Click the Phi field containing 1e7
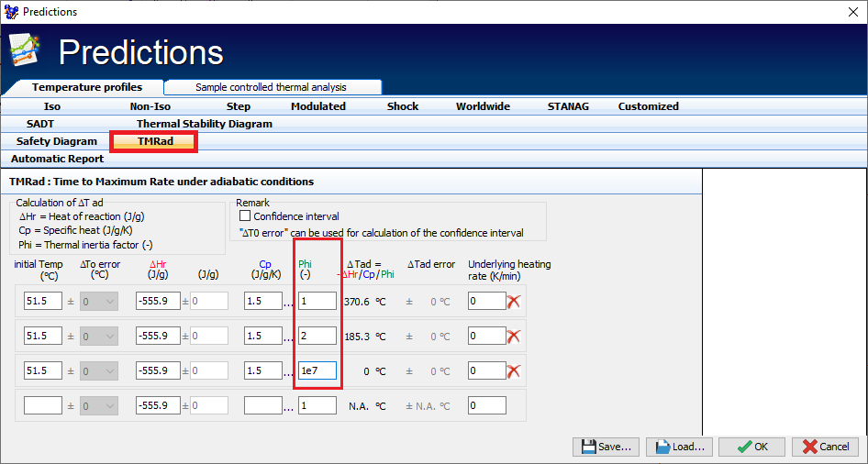The height and width of the screenshot is (464, 868). [317, 370]
